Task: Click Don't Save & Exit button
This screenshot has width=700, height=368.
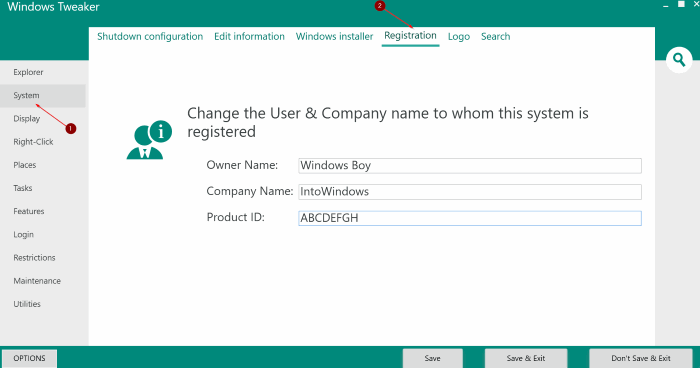Action: pos(641,359)
